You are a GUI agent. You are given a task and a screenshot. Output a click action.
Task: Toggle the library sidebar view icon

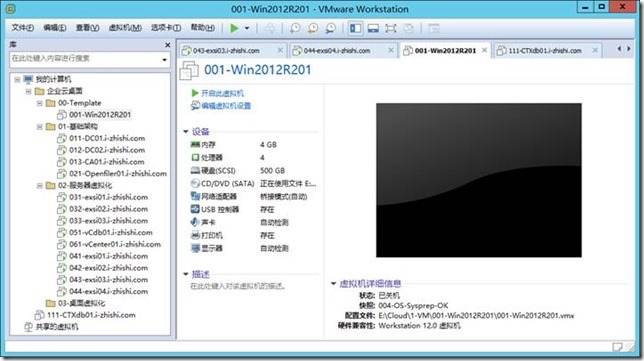click(355, 28)
